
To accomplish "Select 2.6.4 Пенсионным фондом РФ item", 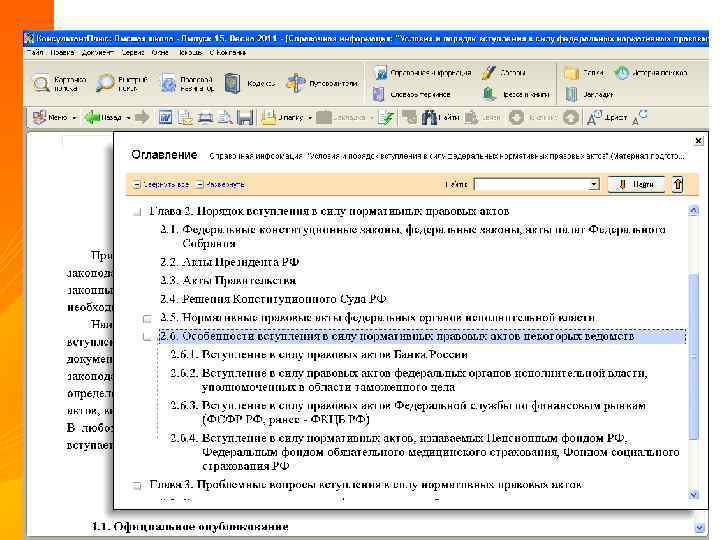I will click(424, 452).
